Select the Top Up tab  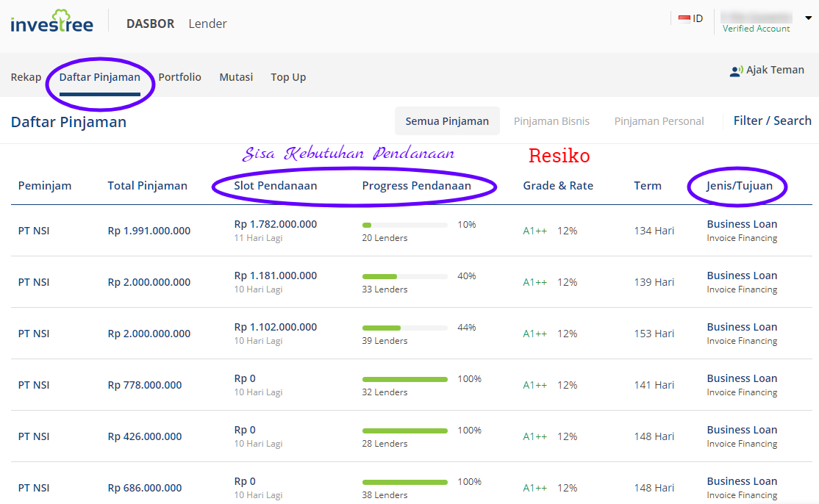pos(287,76)
